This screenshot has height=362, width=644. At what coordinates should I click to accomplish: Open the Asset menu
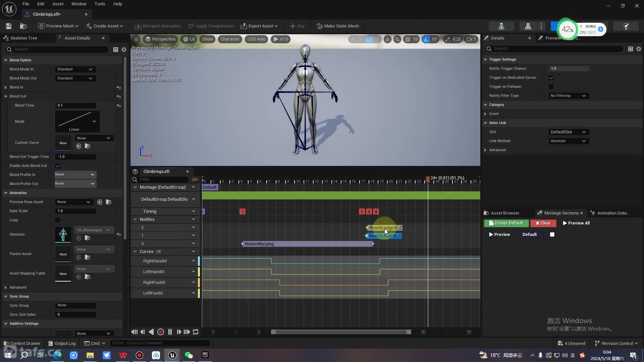58,4
